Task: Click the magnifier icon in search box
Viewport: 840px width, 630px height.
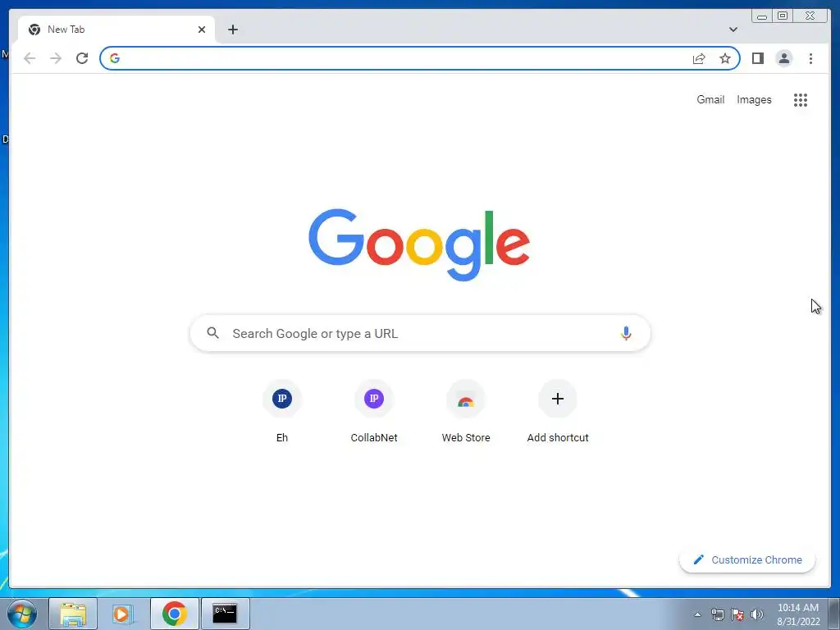Action: click(x=212, y=333)
